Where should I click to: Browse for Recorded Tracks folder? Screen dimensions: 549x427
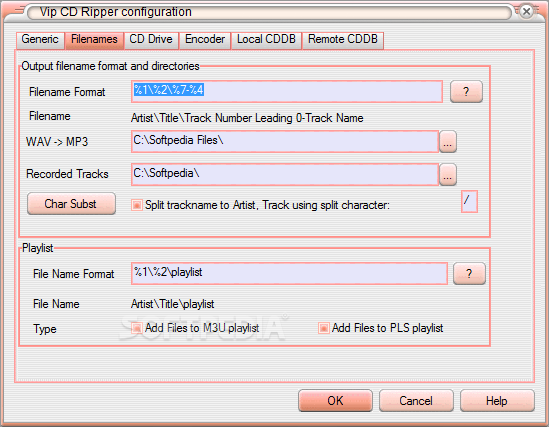click(448, 174)
